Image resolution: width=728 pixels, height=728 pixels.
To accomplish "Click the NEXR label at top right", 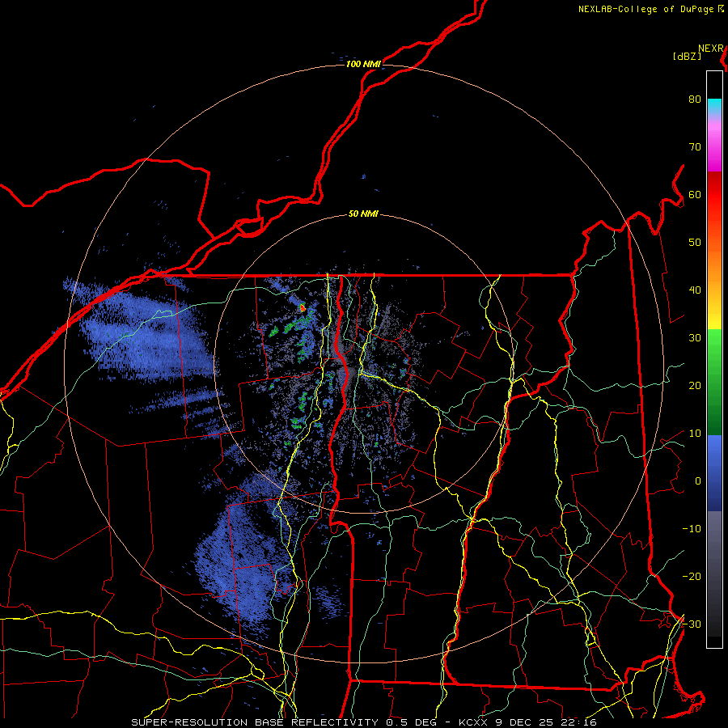I will click(x=711, y=49).
